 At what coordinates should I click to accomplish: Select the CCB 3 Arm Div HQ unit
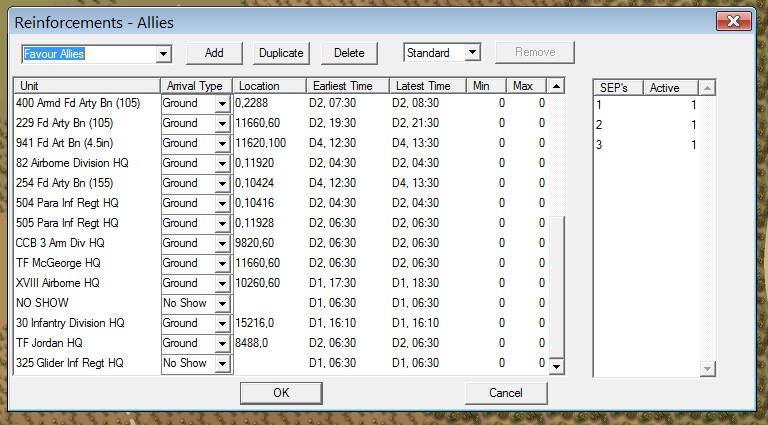coord(60,243)
